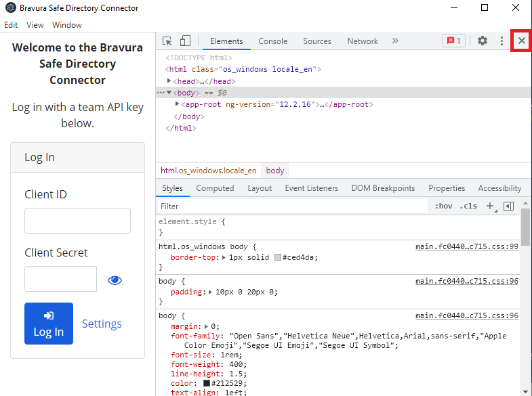
Task: Expand the border-top shorthand property
Action: tap(224, 257)
